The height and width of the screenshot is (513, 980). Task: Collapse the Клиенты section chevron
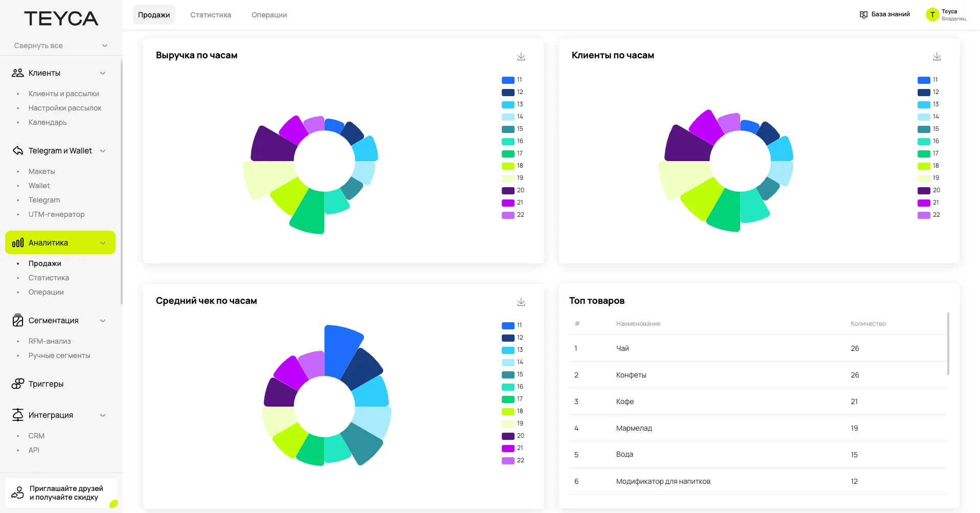(103, 73)
